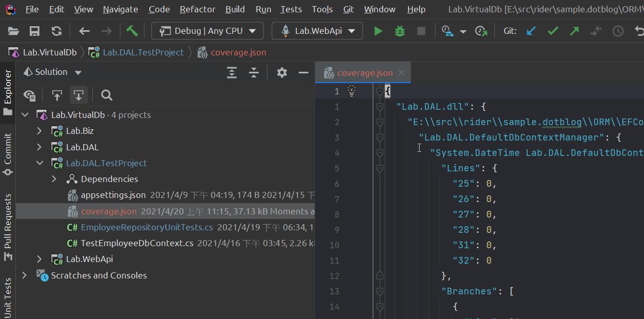Viewport: 644px width, 319px height.
Task: Click the run with coverage icon
Action: point(448,31)
